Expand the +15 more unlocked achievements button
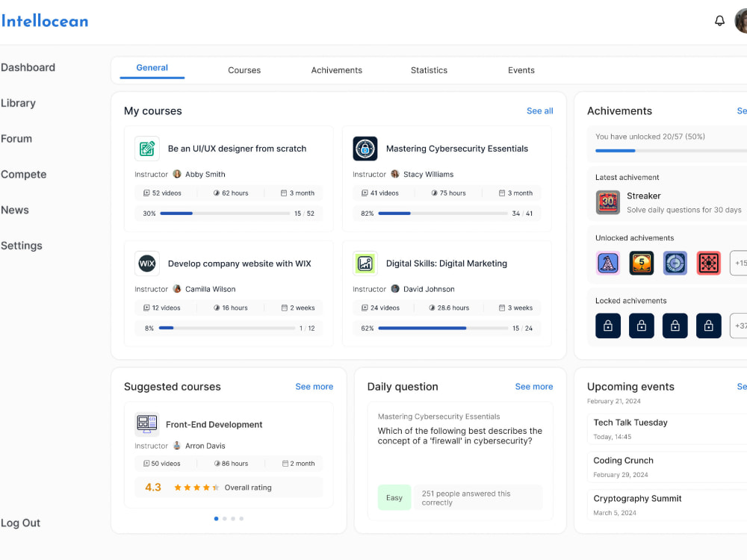 [739, 263]
